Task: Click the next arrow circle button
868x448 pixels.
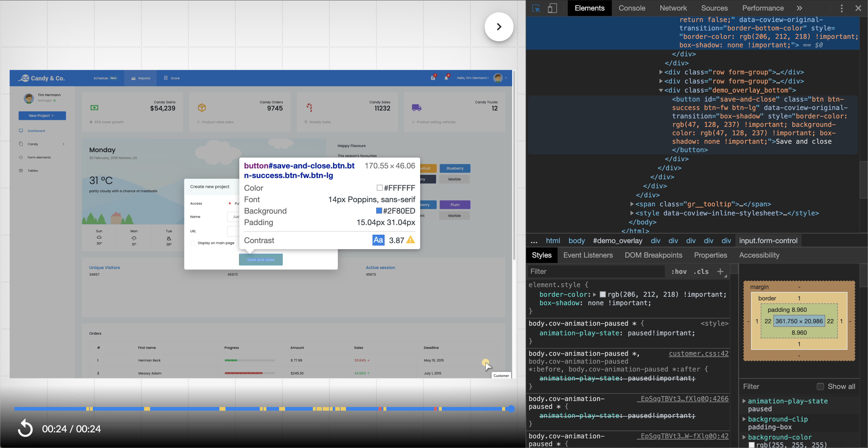Action: tap(499, 27)
